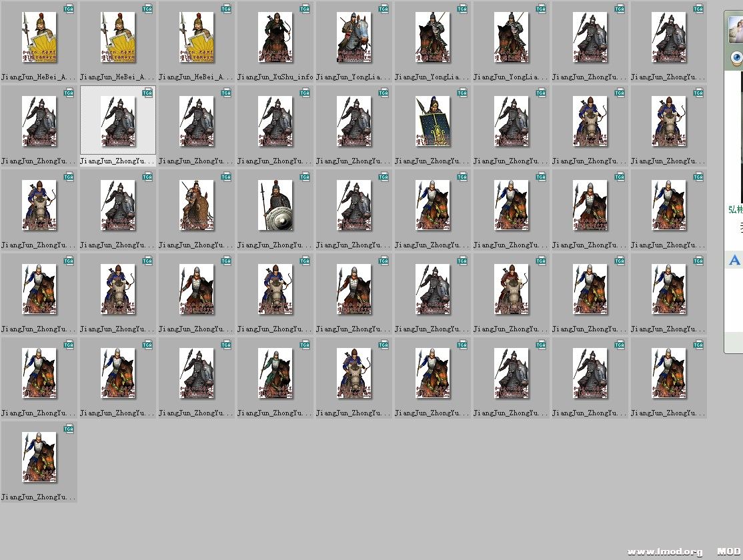Select the soldier holding round silver shield

click(x=275, y=205)
